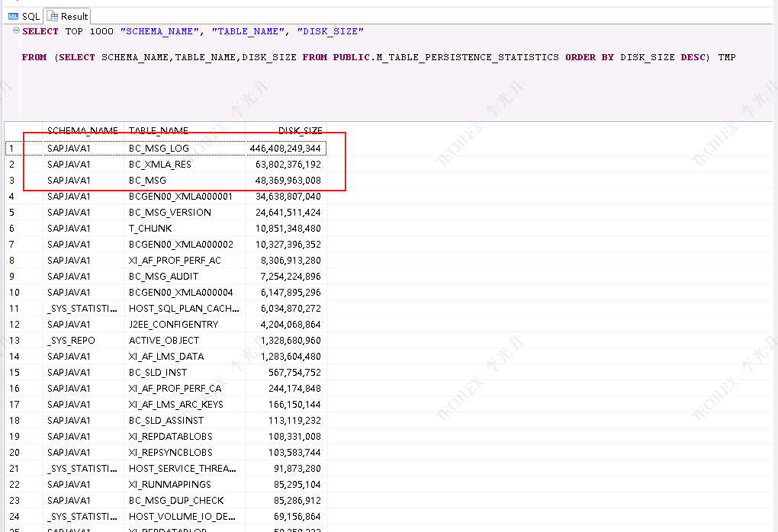Select the 7,254,224,896 value cell
The image size is (778, 532).
point(286,276)
